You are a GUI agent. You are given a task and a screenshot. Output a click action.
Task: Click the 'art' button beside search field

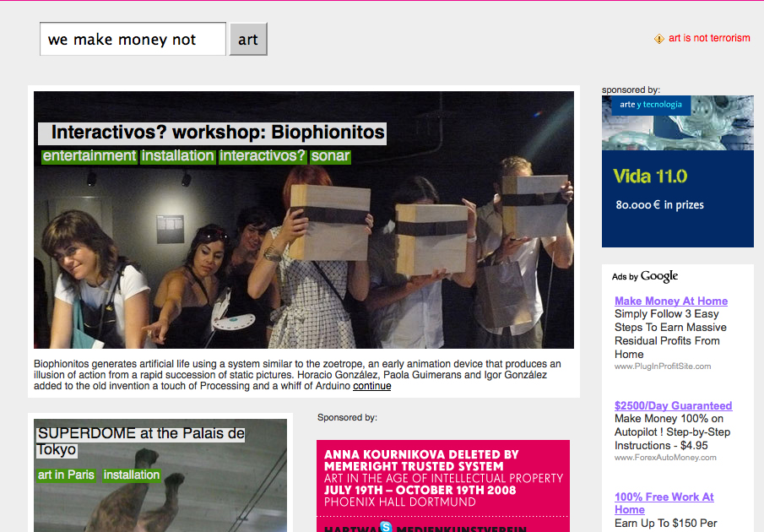[x=248, y=39]
